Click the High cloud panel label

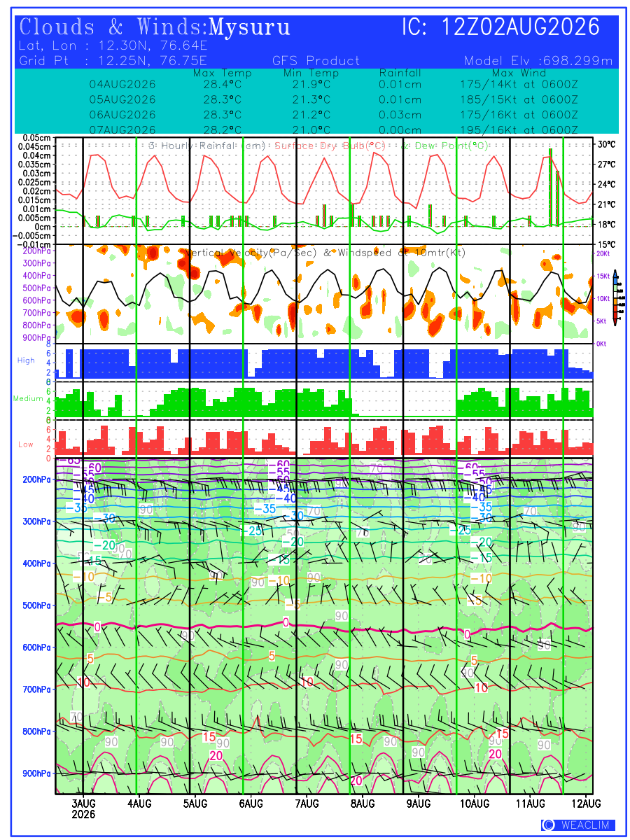[26, 360]
